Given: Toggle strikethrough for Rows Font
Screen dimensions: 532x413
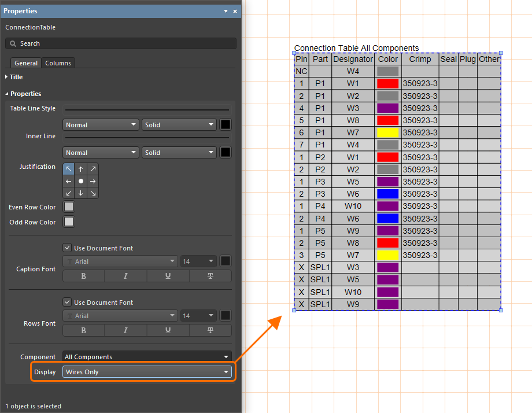Looking at the screenshot, I should 210,330.
